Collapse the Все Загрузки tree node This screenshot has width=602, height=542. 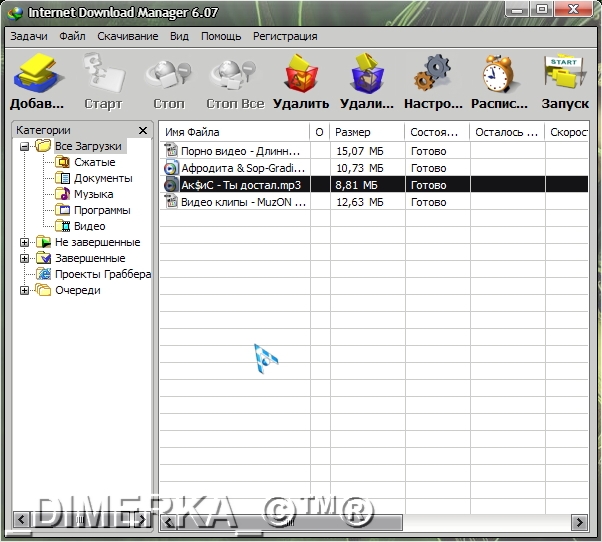pos(25,146)
